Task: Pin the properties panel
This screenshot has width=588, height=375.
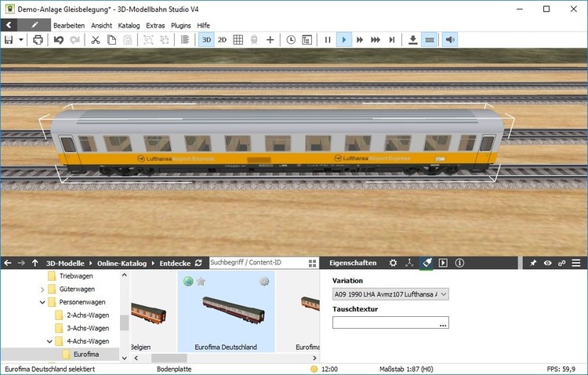Action: (533, 263)
